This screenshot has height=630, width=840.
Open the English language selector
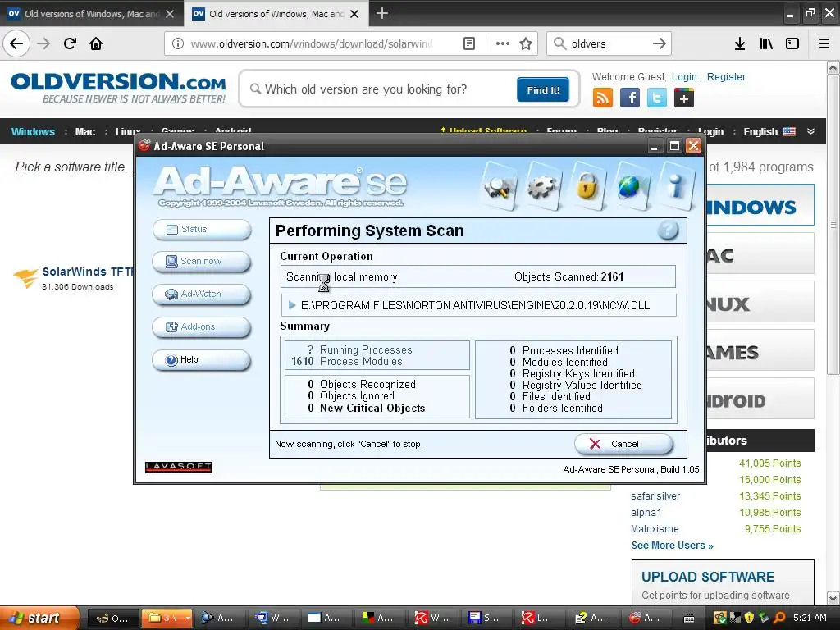pos(769,132)
